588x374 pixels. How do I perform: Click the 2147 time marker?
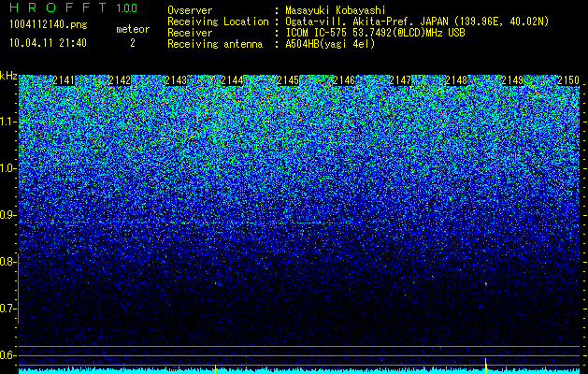[400, 80]
